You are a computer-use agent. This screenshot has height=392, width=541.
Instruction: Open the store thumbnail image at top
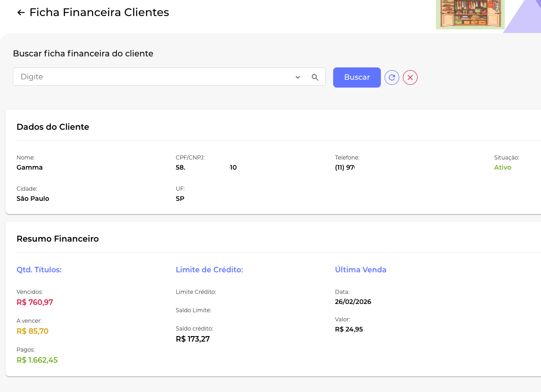(470, 14)
